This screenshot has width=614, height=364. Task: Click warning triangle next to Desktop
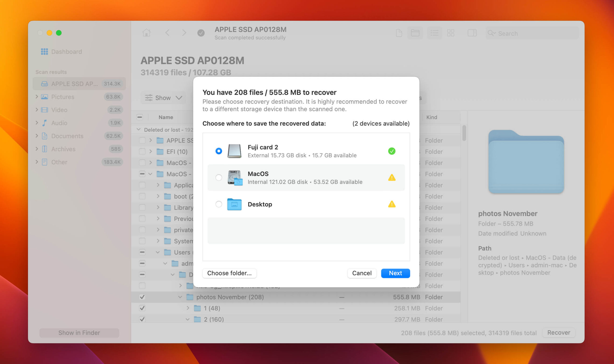(392, 204)
